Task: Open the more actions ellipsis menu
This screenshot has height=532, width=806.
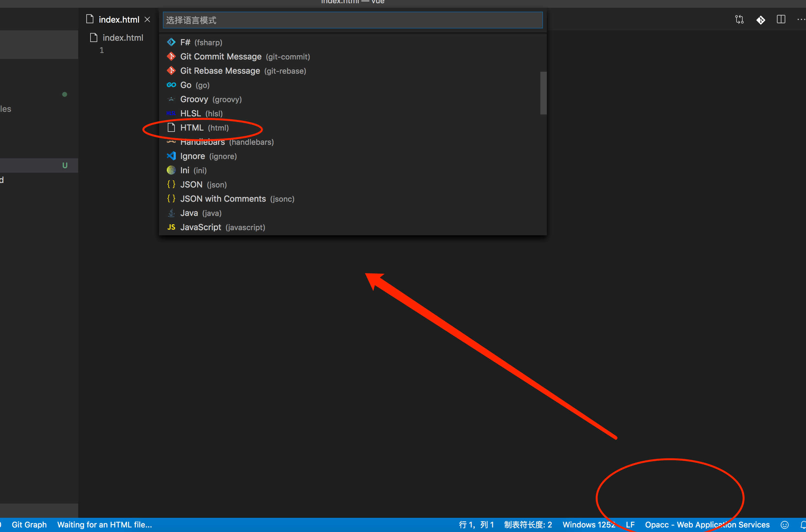Action: pyautogui.click(x=801, y=20)
